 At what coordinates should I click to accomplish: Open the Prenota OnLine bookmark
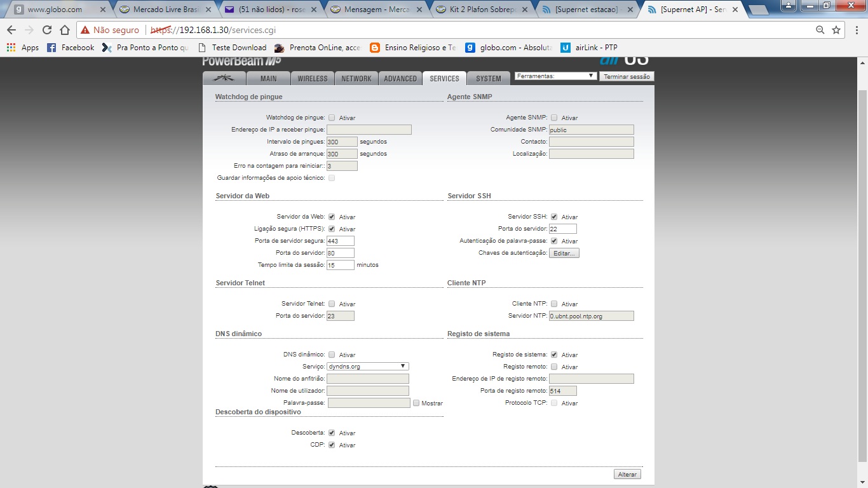[318, 48]
